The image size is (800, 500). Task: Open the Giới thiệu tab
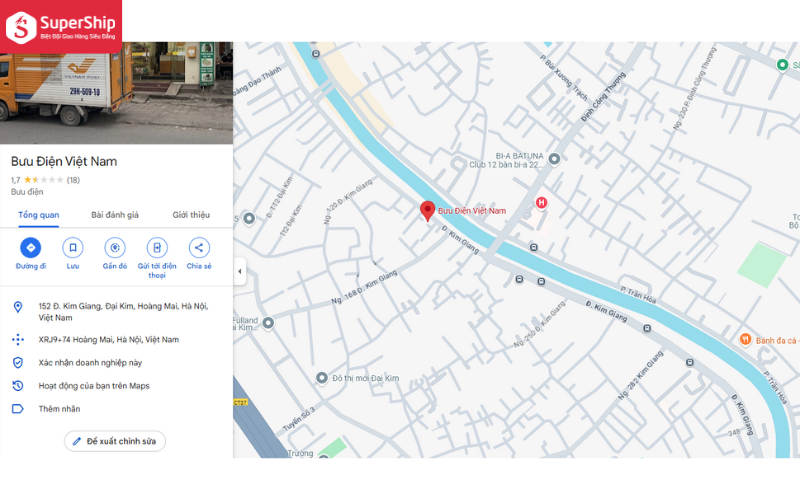pyautogui.click(x=191, y=215)
